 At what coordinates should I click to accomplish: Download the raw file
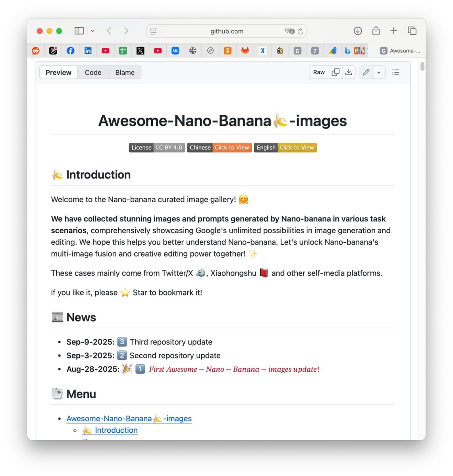pos(349,72)
